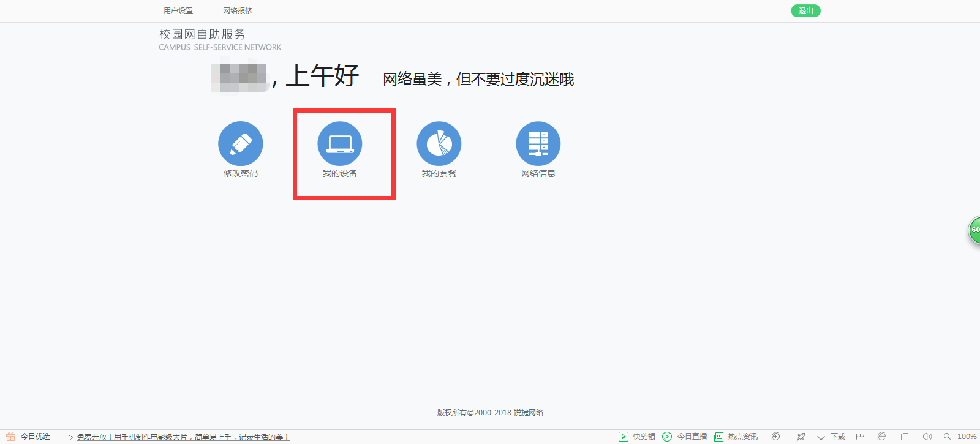Open the 用户设置 menu item
The height and width of the screenshot is (444, 980).
point(178,11)
